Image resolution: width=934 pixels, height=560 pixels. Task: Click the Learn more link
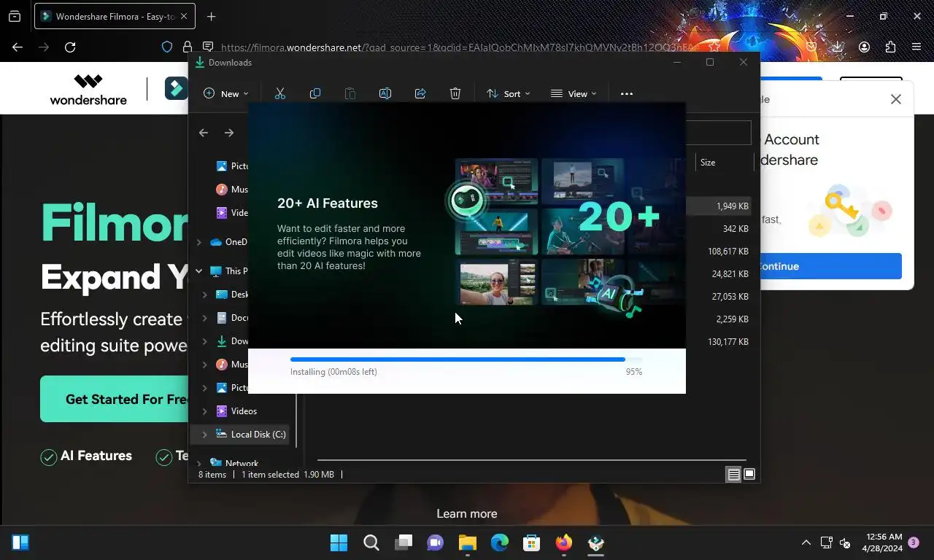click(467, 513)
